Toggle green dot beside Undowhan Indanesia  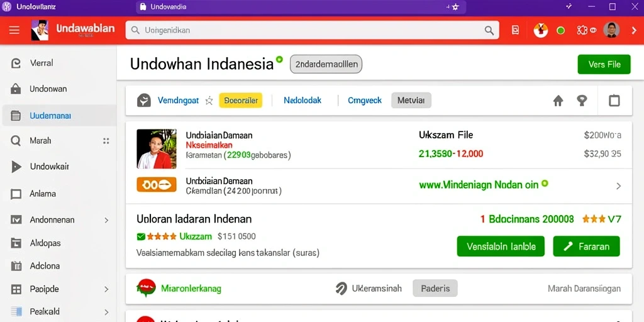pos(280,59)
